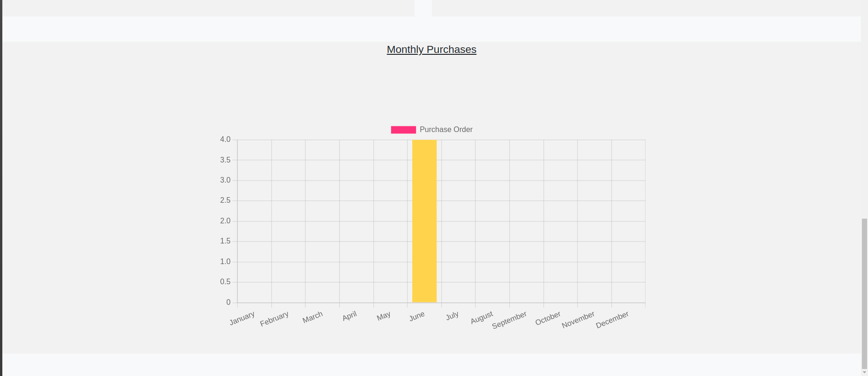Viewport: 868px width, 376px height.
Task: Click the September month label
Action: 509,320
